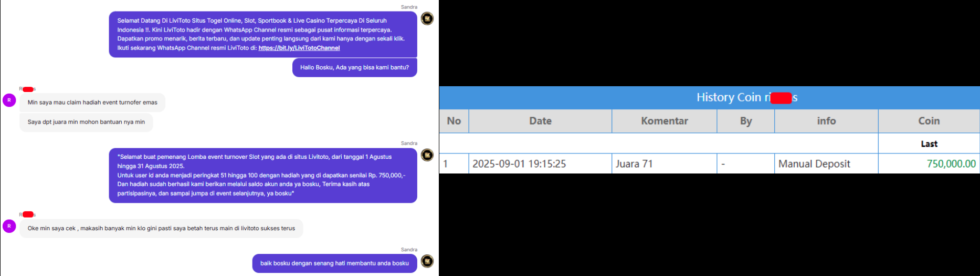This screenshot has width=980, height=276.
Task: Click the 'Last' label under Coin
Action: click(929, 144)
